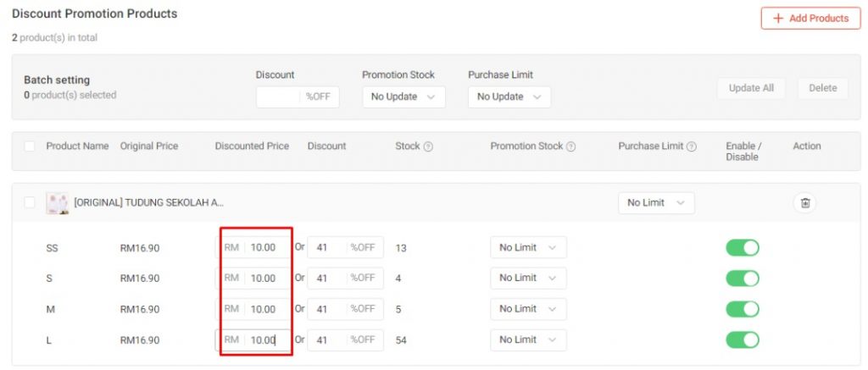The height and width of the screenshot is (370, 868).
Task: Tick the select-all checkbox in table header
Action: [x=30, y=146]
